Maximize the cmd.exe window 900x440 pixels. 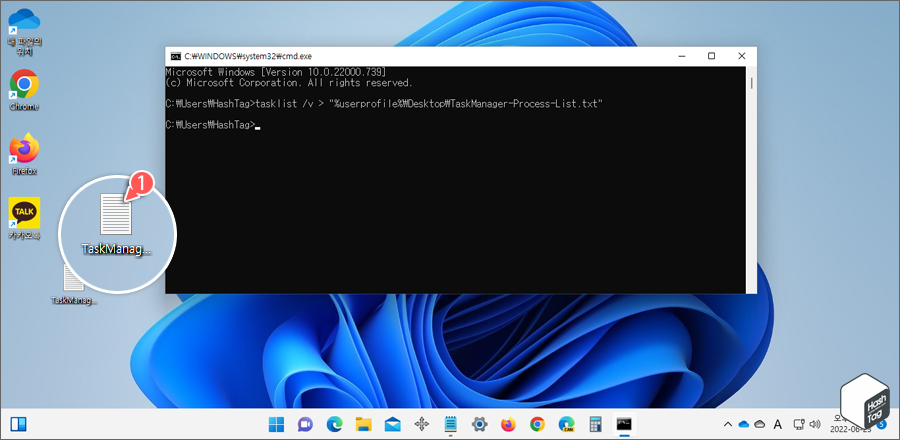[711, 56]
